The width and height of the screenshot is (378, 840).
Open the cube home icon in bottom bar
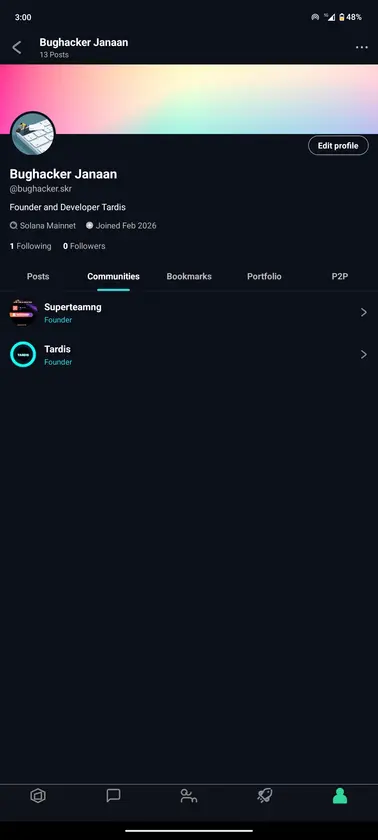(38, 796)
